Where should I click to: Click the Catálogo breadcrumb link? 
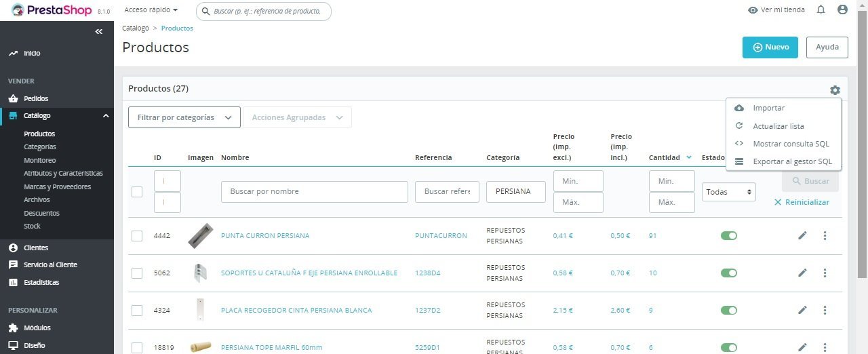tap(136, 28)
